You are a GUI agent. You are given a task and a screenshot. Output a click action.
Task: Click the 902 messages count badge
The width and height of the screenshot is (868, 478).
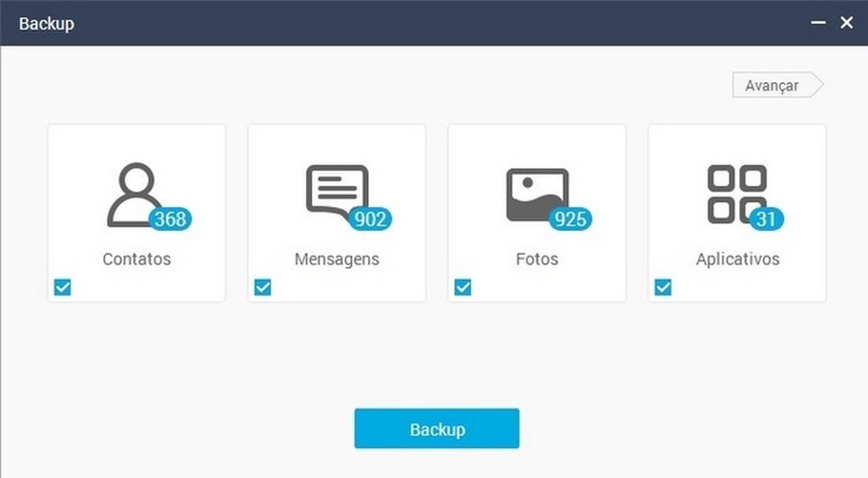pyautogui.click(x=370, y=219)
